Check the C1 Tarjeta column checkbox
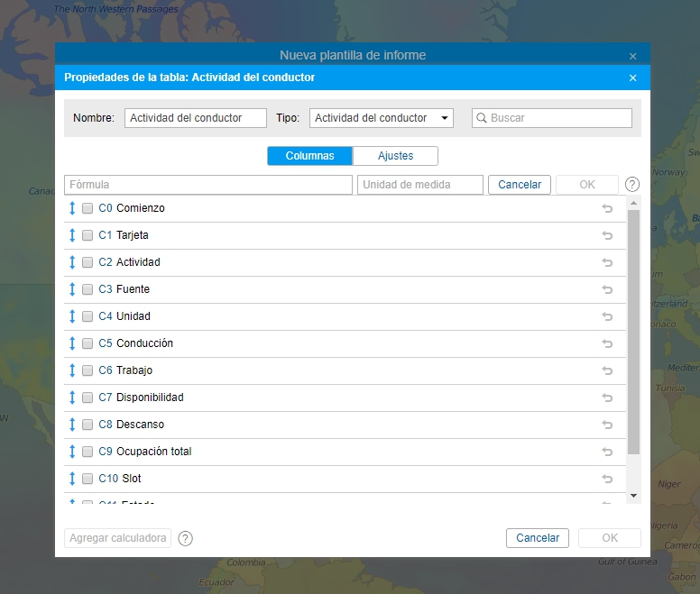 (x=87, y=235)
